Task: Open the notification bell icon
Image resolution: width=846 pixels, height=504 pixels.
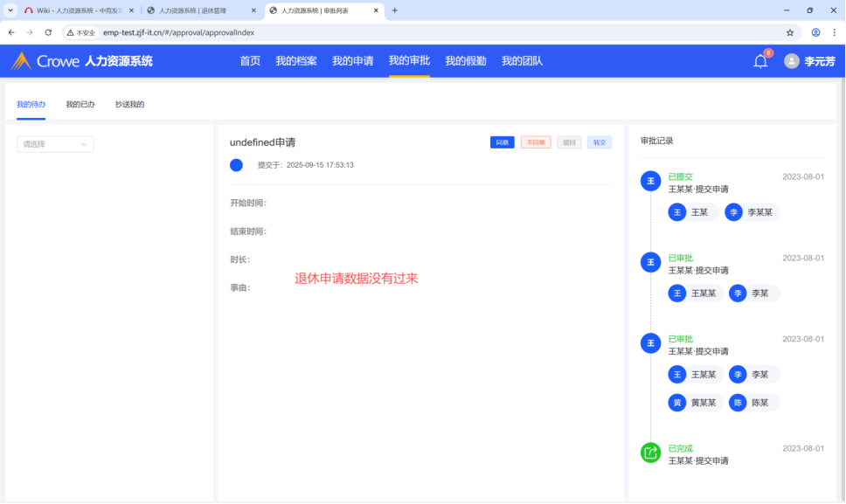Action: 760,61
